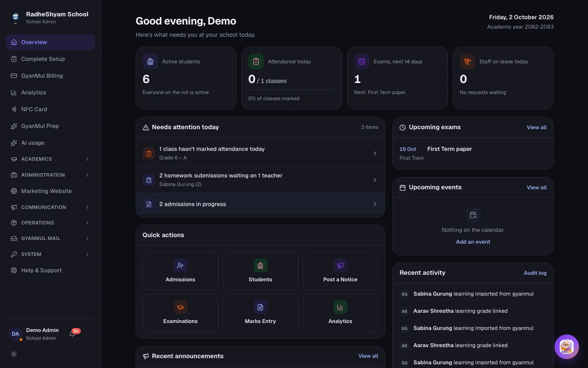Click the attendance progress bar
This screenshot has height=368, width=588.
292,90
